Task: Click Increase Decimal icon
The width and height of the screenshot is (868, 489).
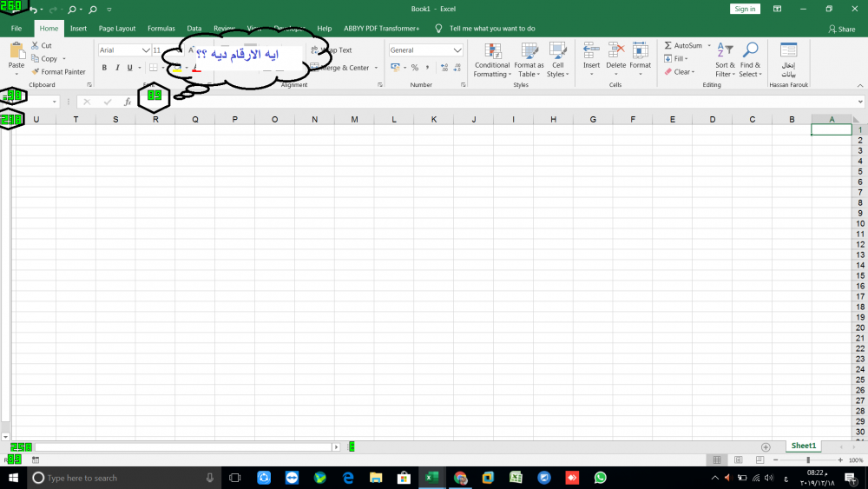Action: [x=444, y=68]
